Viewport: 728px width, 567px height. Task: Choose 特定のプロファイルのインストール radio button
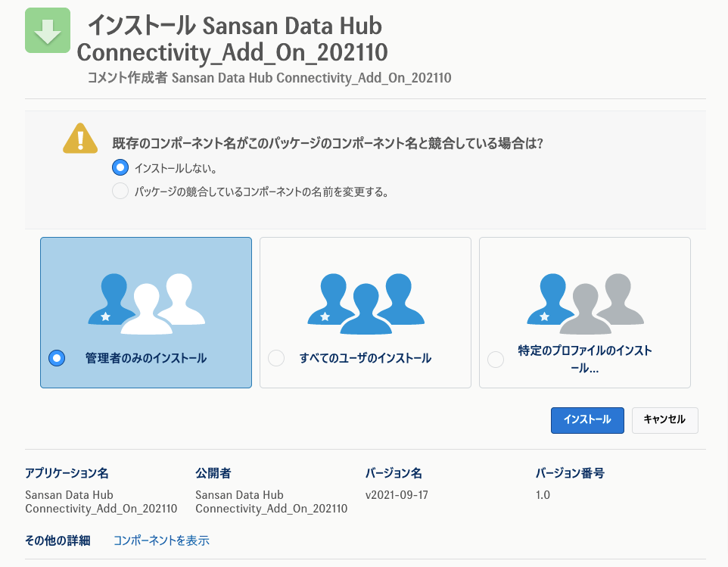pos(496,359)
